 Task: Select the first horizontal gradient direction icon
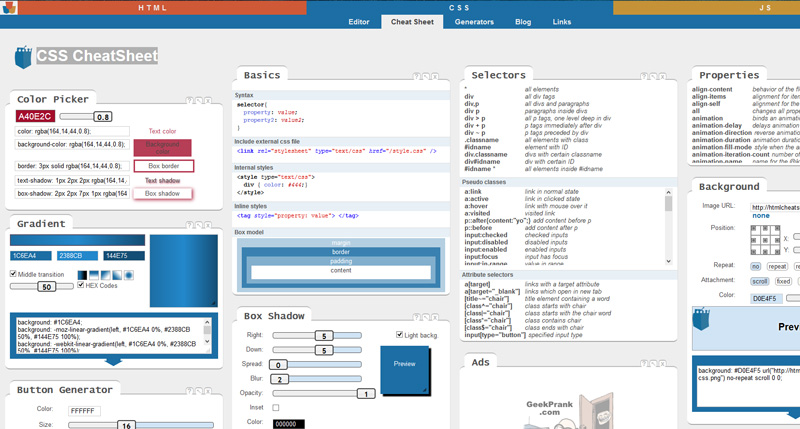pos(82,275)
